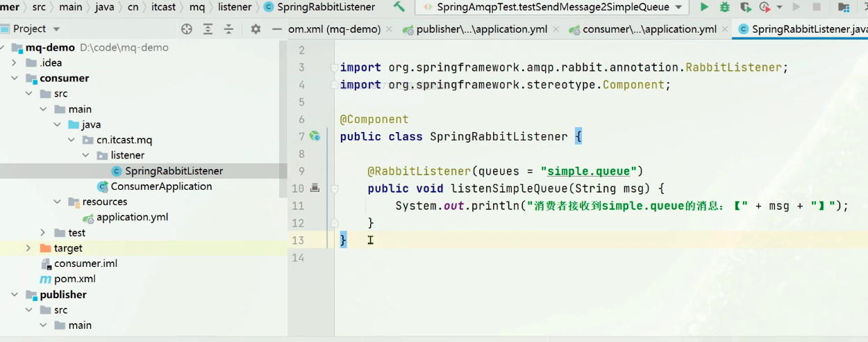Click the SpringRabbitListener breadcrumb

pyautogui.click(x=319, y=7)
